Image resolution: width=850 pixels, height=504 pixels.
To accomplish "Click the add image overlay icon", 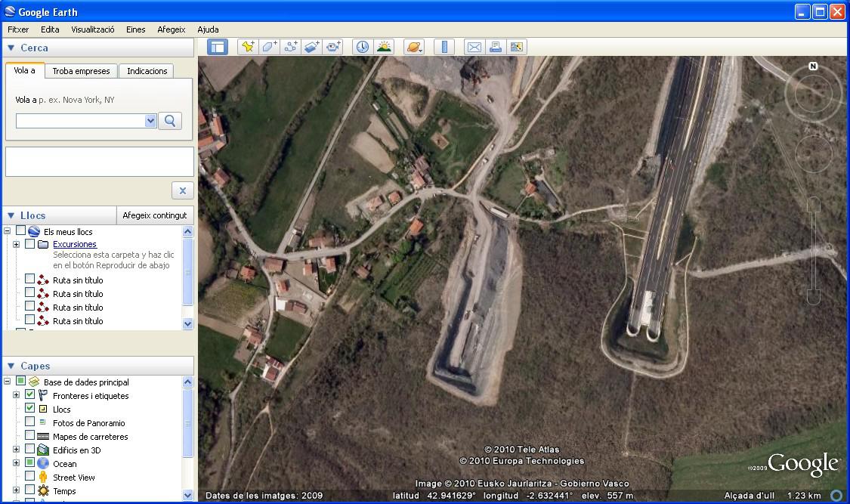I will click(x=312, y=47).
